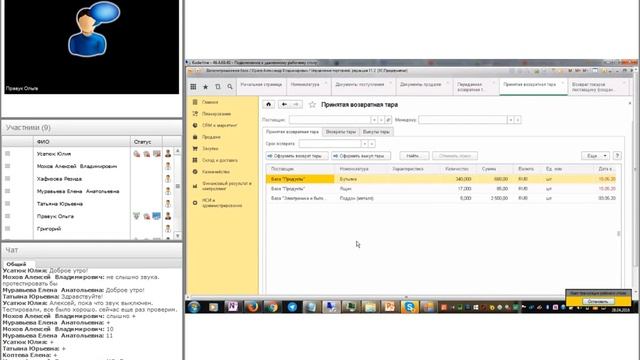Click the Отменить поиск button
Image resolution: width=640 pixels, height=360 pixels.
[455, 156]
